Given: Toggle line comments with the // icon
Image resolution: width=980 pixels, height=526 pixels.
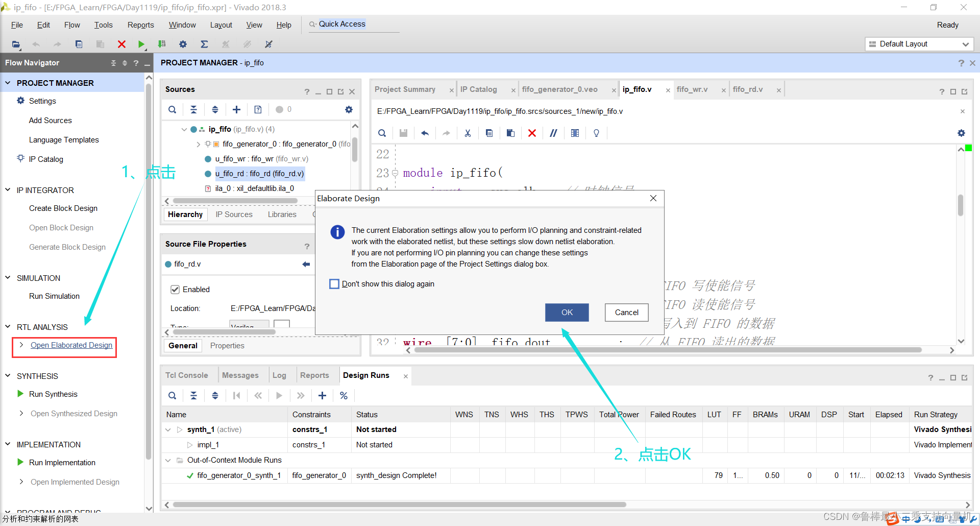Looking at the screenshot, I should coord(553,133).
